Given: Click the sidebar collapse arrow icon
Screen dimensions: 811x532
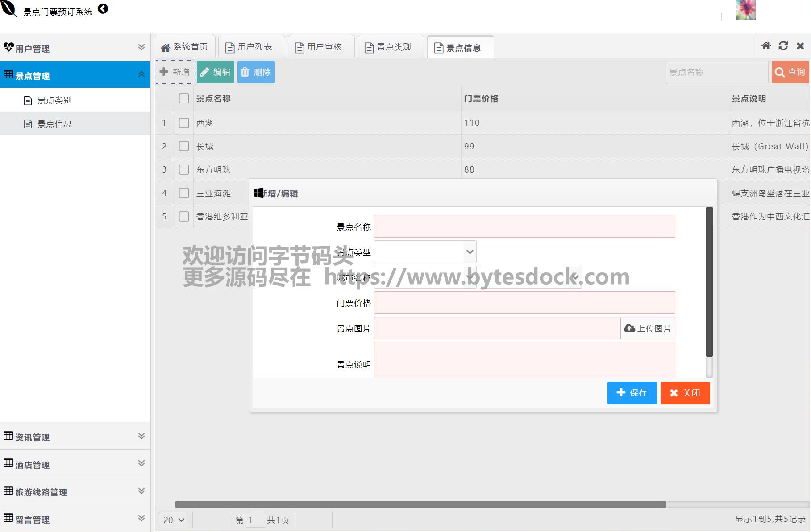Looking at the screenshot, I should tap(103, 9).
